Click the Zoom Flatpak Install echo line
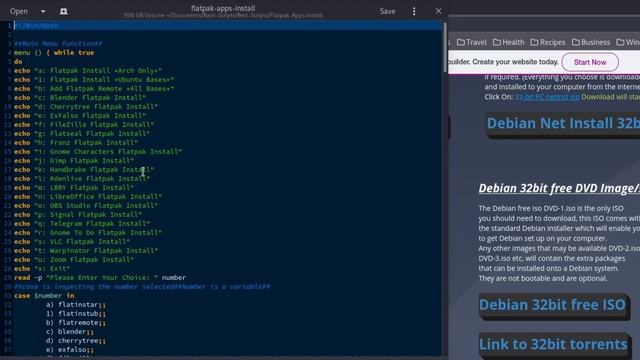The height and width of the screenshot is (360, 640). click(x=74, y=260)
